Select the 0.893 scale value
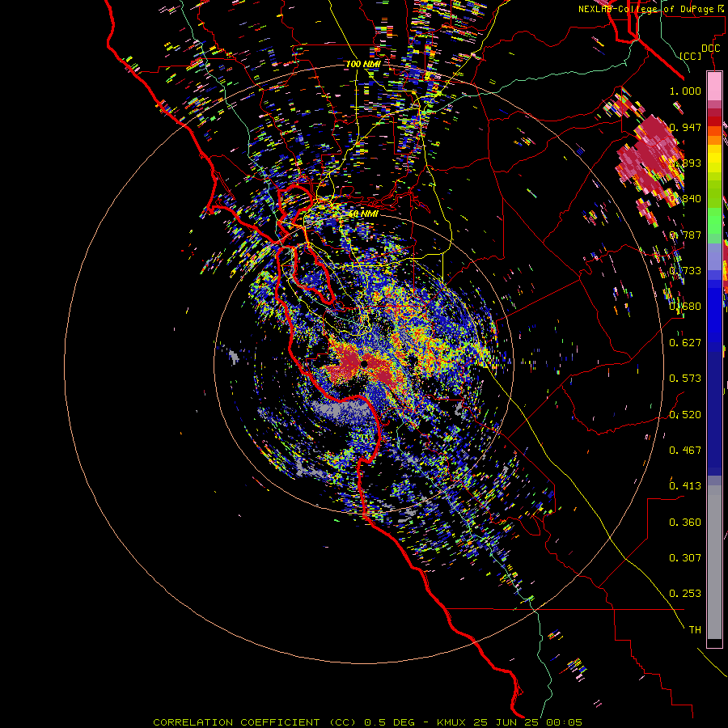 [x=685, y=163]
